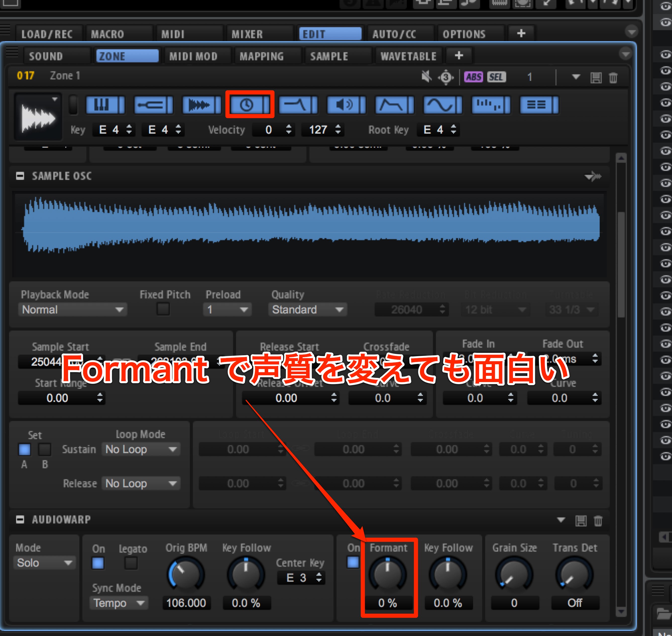Open the Sustain Loop Mode dropdown
672x636 pixels.
click(141, 450)
